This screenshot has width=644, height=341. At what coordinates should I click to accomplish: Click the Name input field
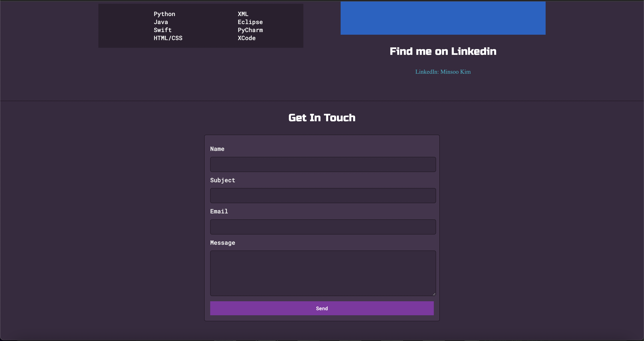tap(323, 164)
